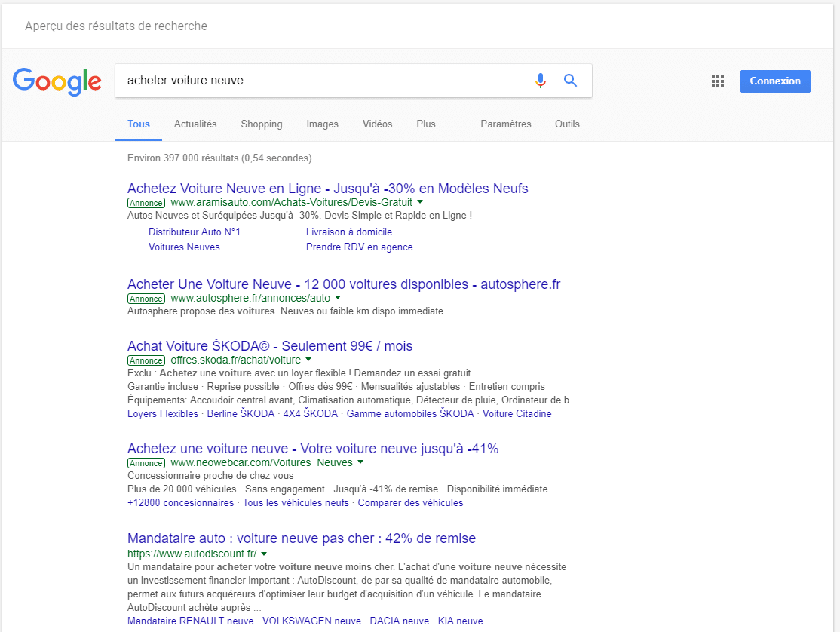Viewport: 840px width, 632px height.
Task: Open the 'Gamme automobiles ŠKODA' sitelink
Action: point(410,413)
